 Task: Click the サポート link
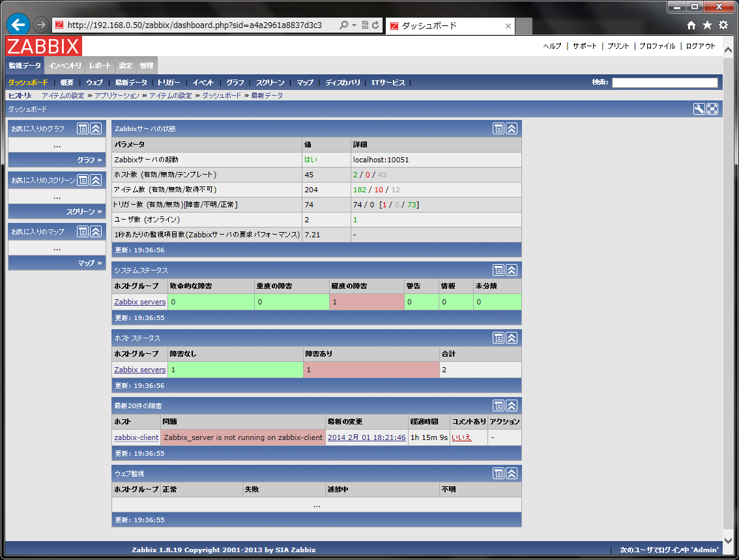point(585,46)
